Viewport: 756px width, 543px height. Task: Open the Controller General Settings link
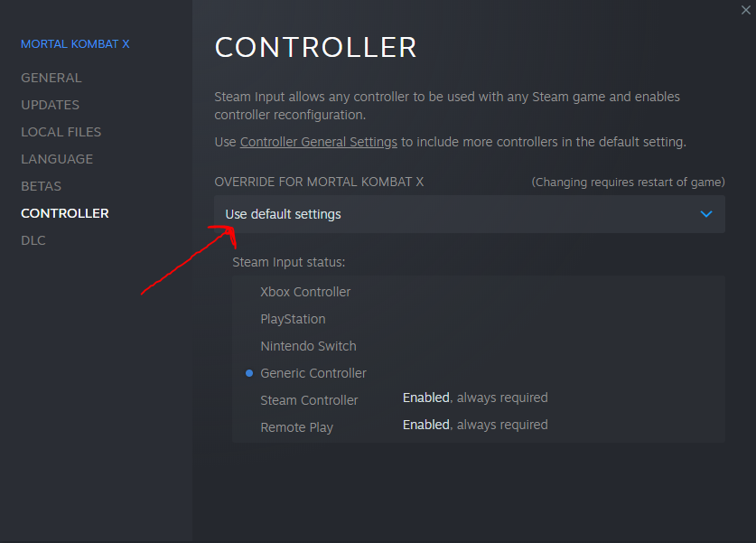point(319,142)
